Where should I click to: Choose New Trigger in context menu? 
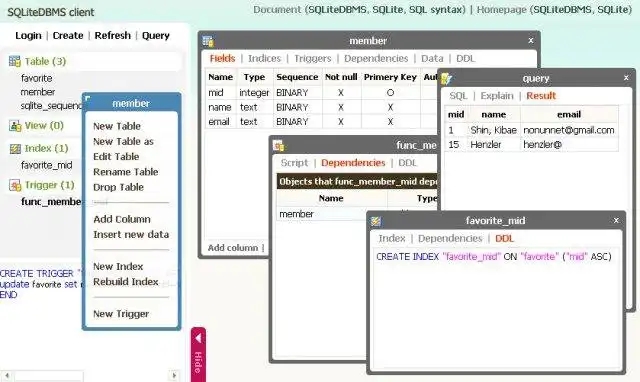(121, 314)
